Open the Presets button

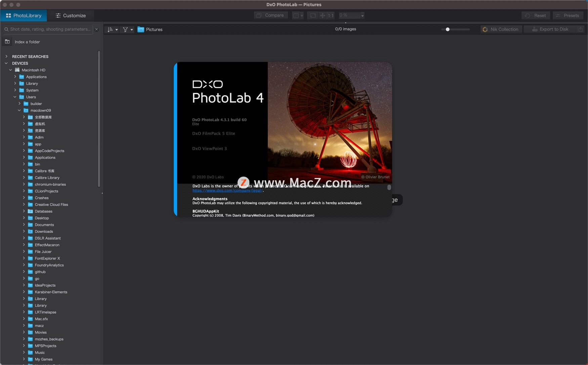point(568,15)
